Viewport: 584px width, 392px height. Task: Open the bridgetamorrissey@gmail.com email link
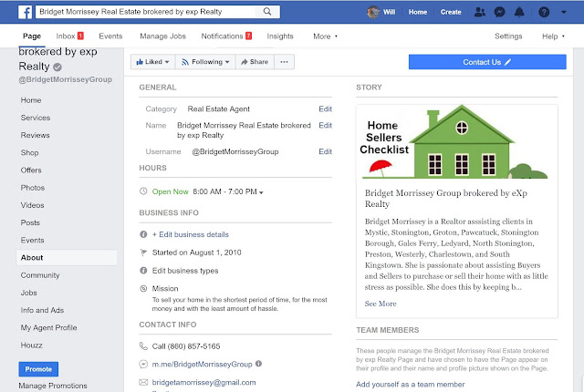(203, 382)
